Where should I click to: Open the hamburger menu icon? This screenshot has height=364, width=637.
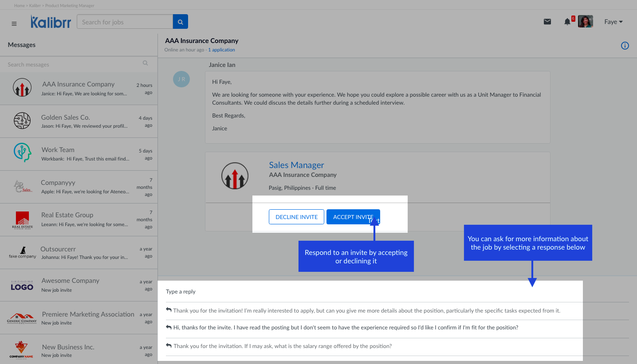tap(14, 23)
